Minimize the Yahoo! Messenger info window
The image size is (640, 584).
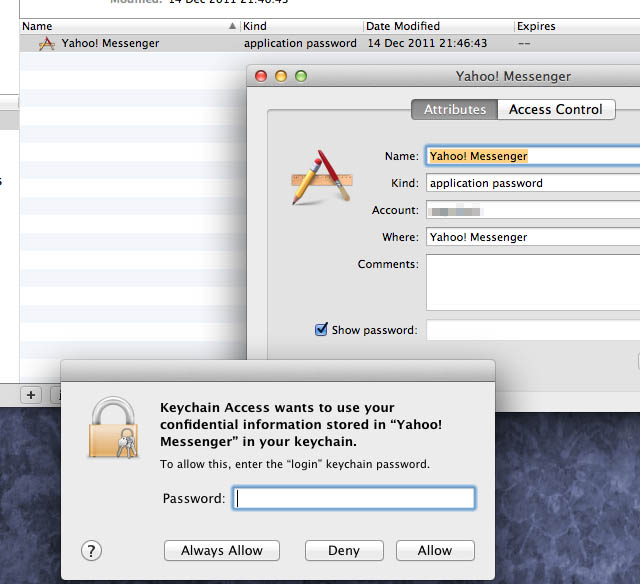pyautogui.click(x=281, y=76)
